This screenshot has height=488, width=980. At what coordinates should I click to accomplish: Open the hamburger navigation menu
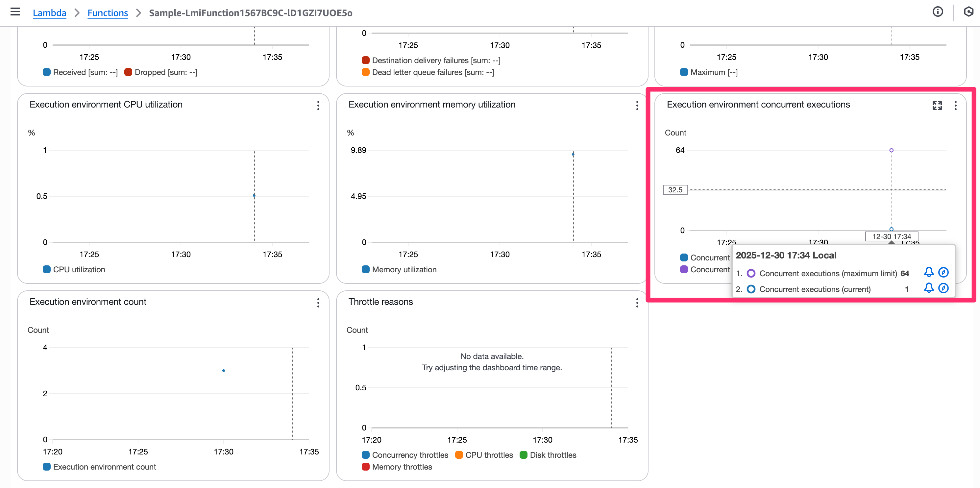coord(15,12)
